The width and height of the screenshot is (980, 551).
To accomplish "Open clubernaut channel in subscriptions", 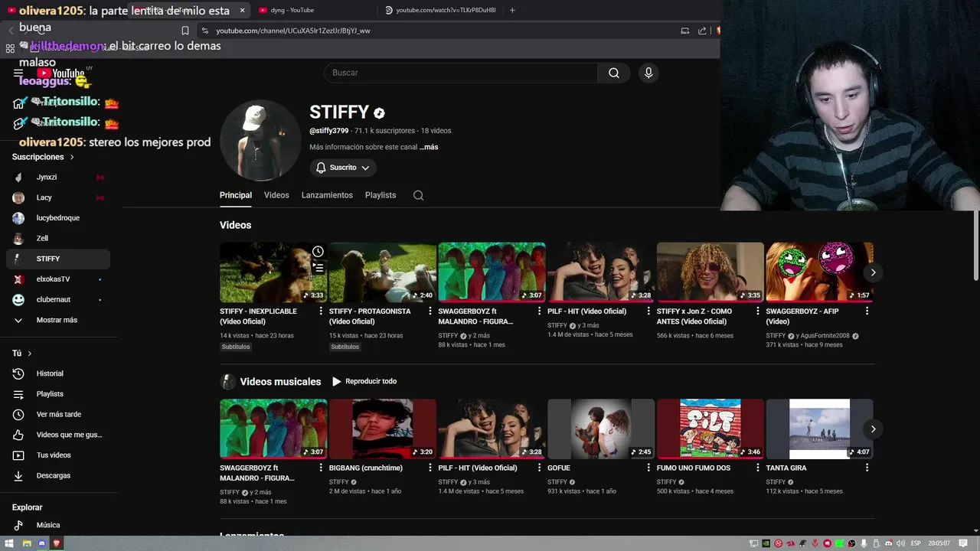I will [x=58, y=300].
